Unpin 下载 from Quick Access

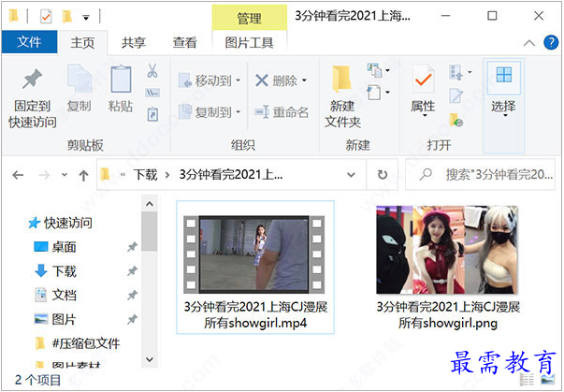(x=133, y=270)
